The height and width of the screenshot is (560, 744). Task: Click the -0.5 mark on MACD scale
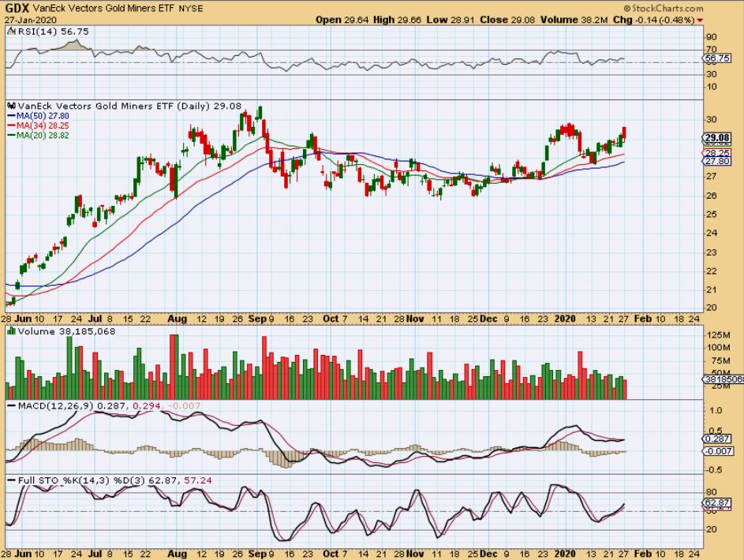point(715,470)
